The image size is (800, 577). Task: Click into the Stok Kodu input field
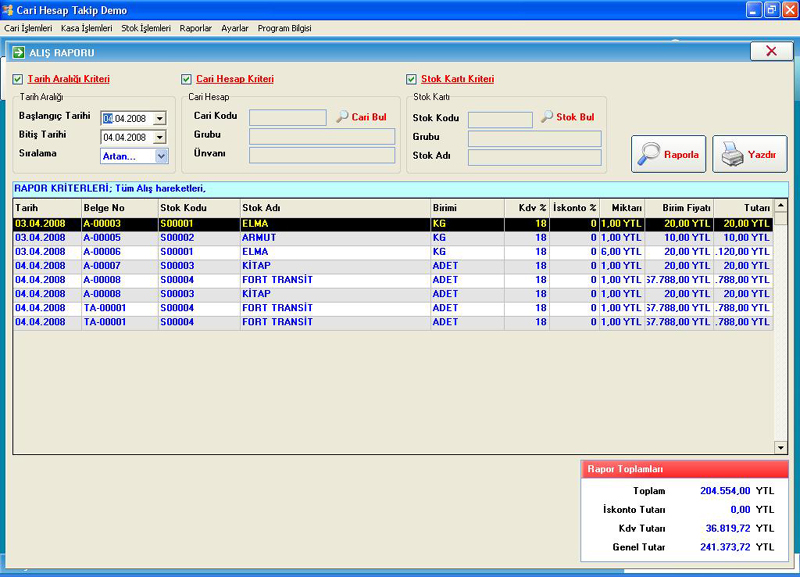coord(500,120)
